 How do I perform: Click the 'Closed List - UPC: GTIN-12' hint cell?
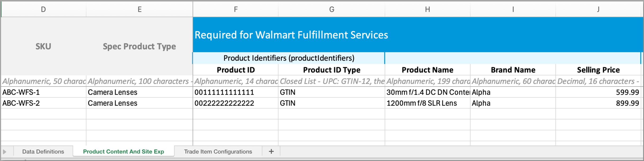click(331, 81)
